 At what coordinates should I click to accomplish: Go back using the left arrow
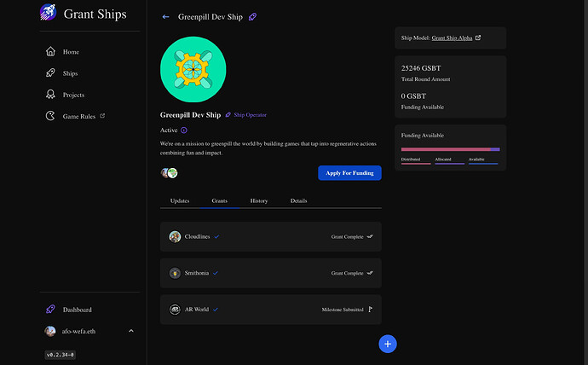166,17
